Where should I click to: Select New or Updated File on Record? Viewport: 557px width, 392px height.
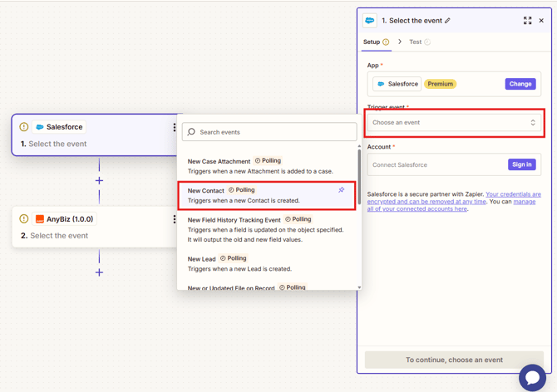point(267,287)
